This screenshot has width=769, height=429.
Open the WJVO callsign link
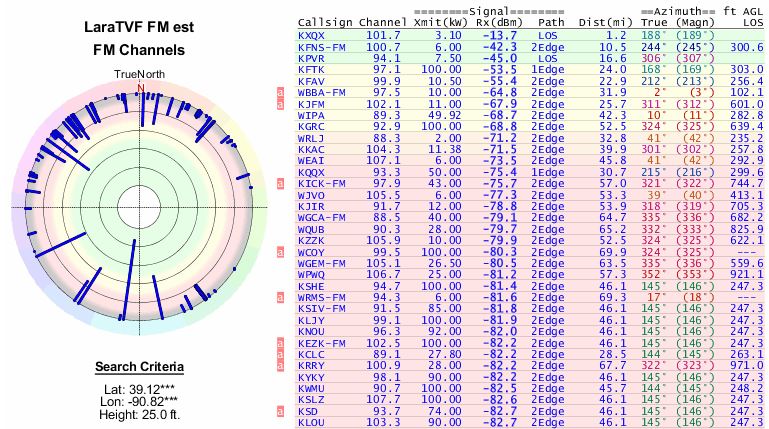[311, 195]
